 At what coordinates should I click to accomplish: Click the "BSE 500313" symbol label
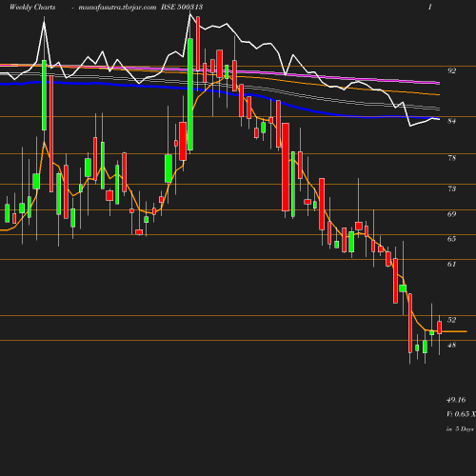pos(182,7)
